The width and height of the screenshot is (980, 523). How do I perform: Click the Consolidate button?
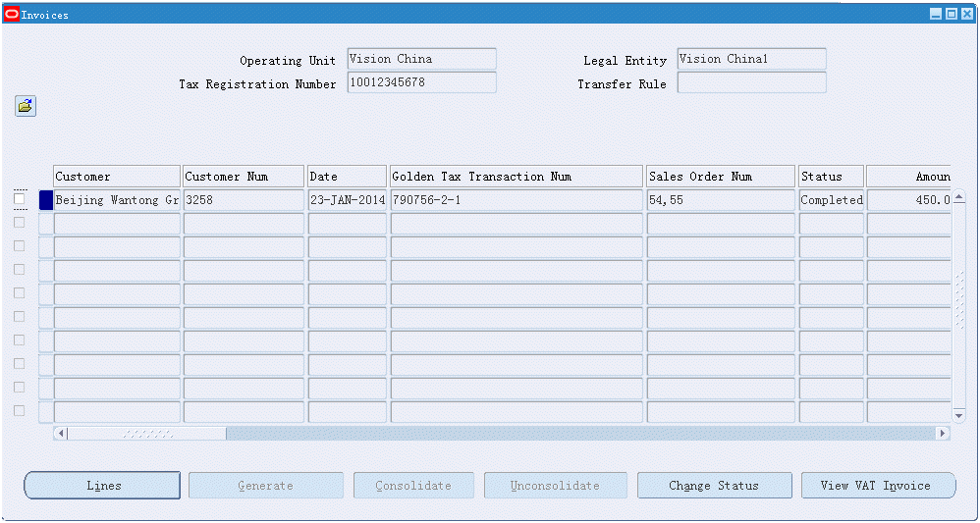(x=413, y=486)
